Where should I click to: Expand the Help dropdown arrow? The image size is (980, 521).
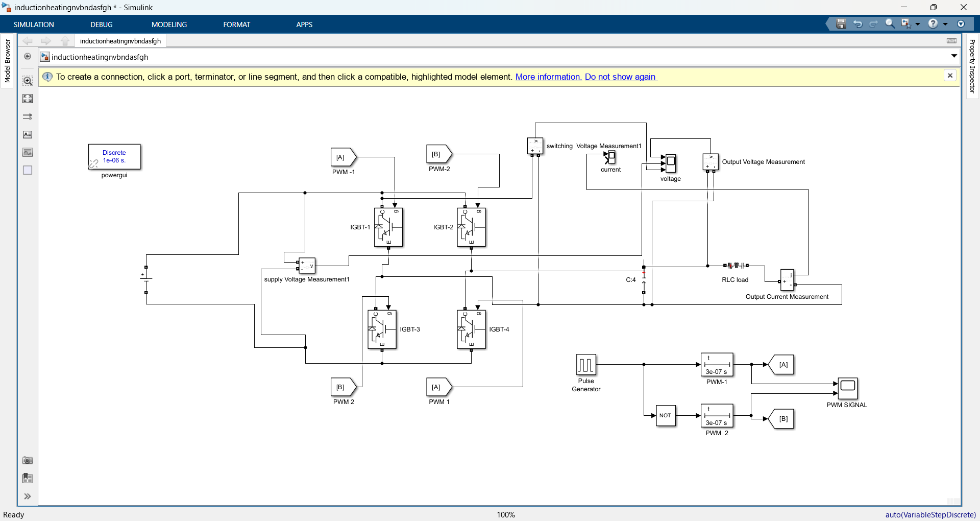tap(945, 24)
